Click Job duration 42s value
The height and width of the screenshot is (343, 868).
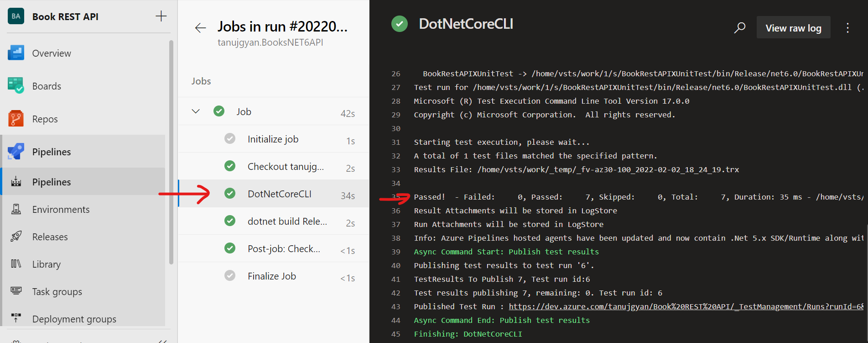point(348,113)
